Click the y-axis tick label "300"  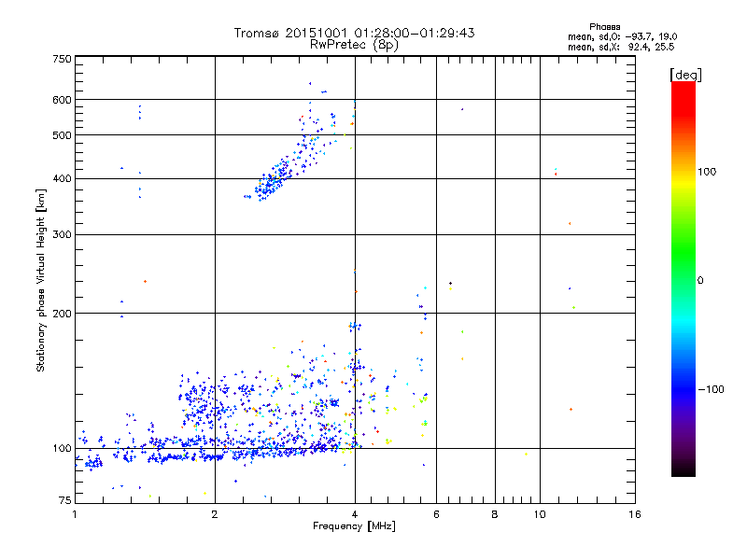62,234
